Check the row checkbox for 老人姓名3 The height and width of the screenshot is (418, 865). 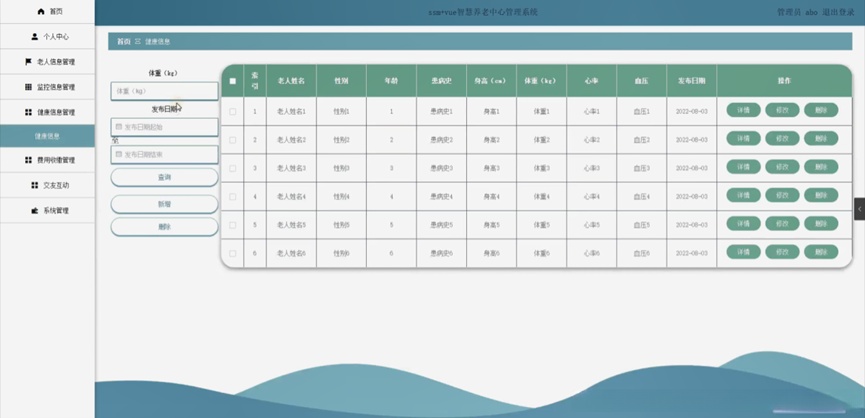pos(233,168)
